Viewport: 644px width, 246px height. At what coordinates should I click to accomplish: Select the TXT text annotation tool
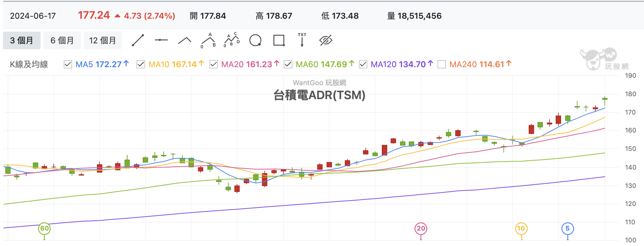(x=302, y=40)
